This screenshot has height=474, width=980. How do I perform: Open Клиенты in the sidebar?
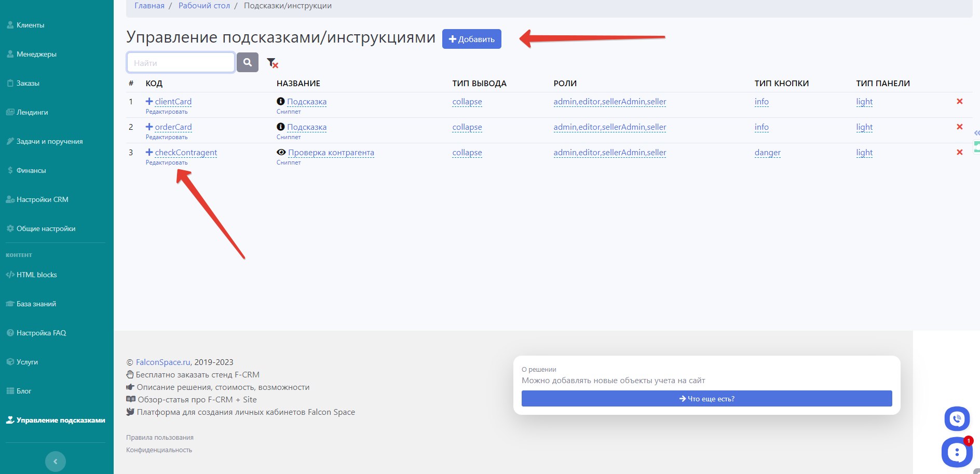[30, 25]
